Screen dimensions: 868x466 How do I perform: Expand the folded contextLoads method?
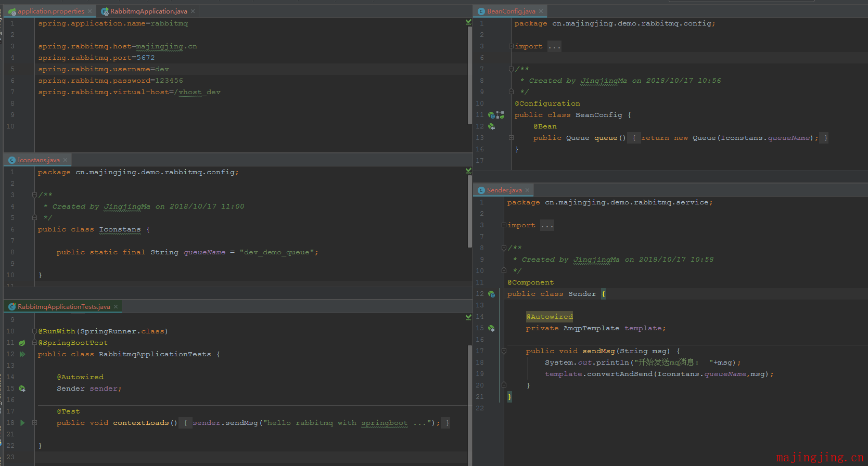(34, 423)
